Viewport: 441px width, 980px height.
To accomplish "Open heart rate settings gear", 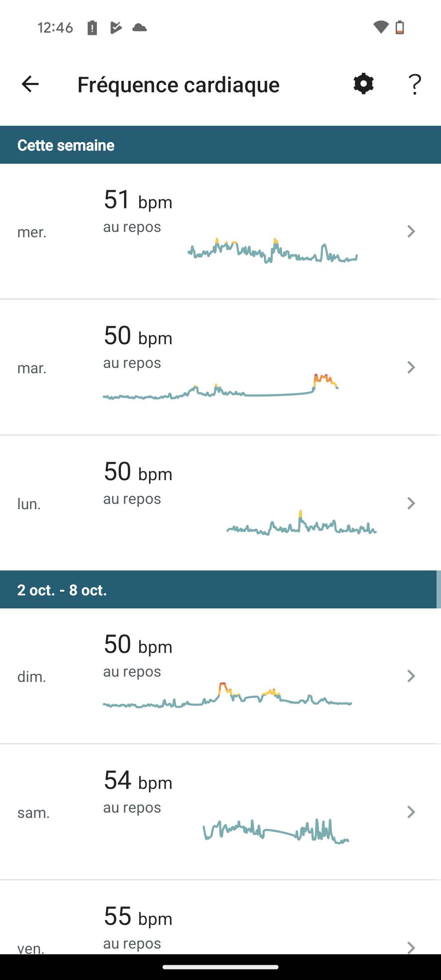I will [363, 84].
